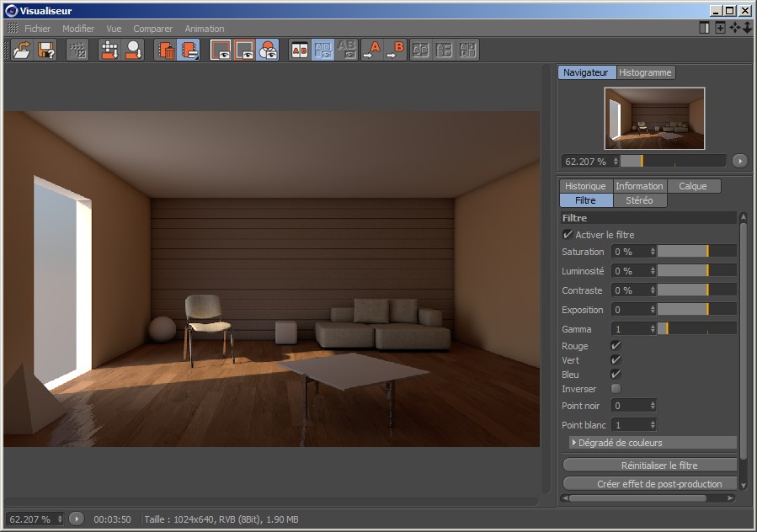Viewport: 757px width, 532px height.
Task: Click the menu bar grip dots icon
Action: (x=13, y=28)
